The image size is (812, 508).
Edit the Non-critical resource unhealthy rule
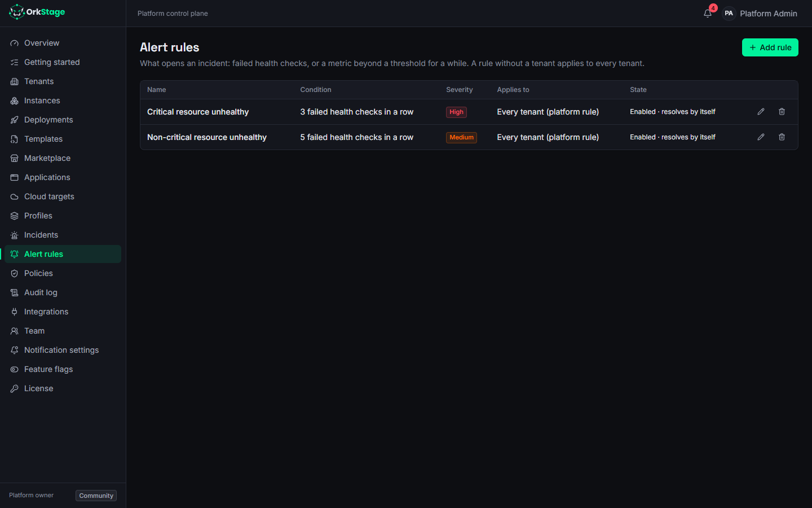[x=761, y=137]
